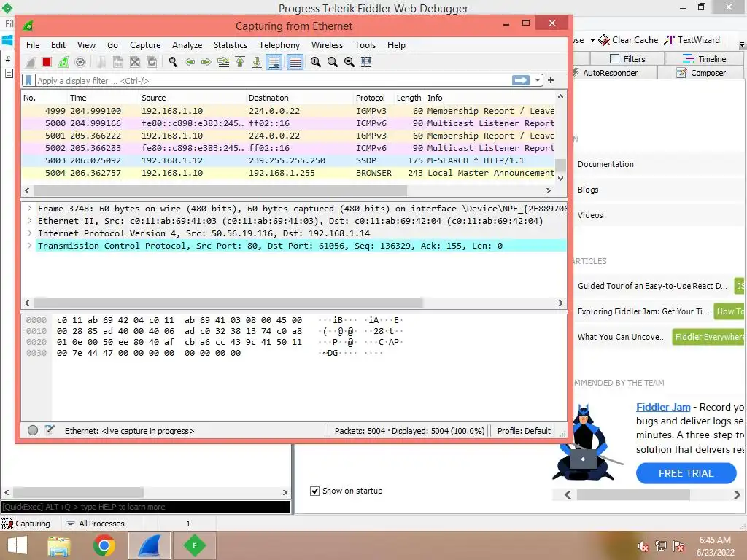Open the display filter history dropdown arrow
The height and width of the screenshot is (560, 747).
point(538,80)
